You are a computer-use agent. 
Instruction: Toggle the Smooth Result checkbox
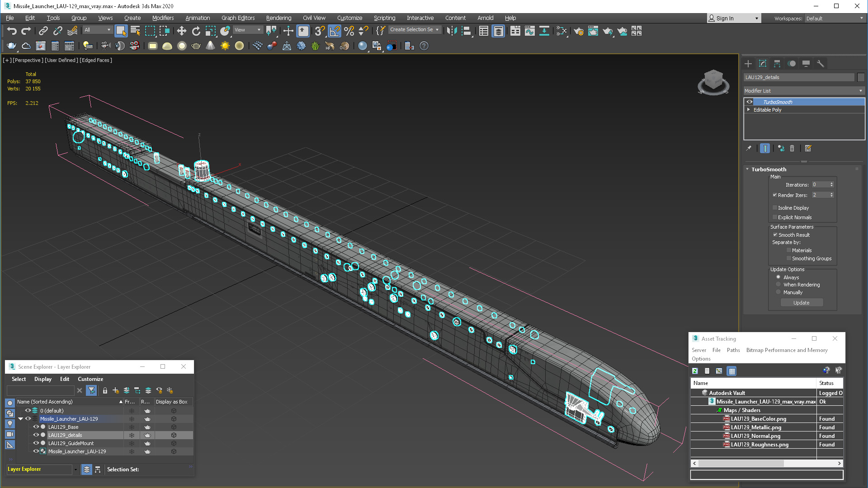[x=775, y=235]
